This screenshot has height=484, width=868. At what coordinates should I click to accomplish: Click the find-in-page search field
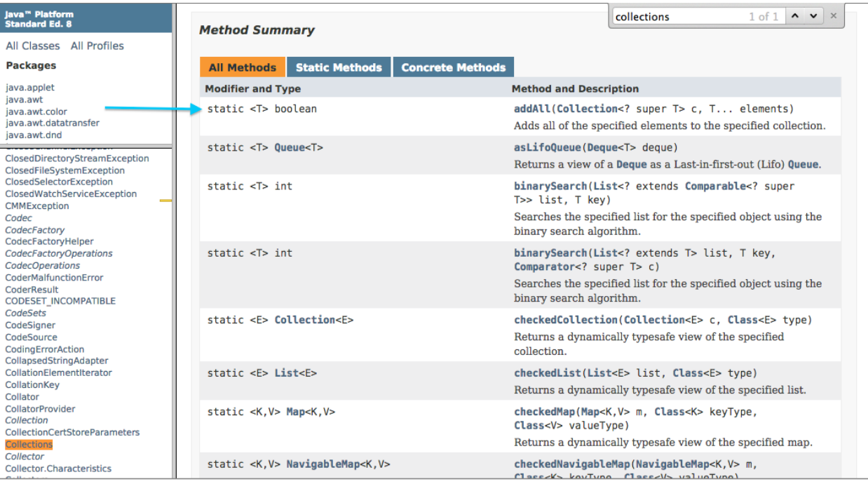click(677, 17)
